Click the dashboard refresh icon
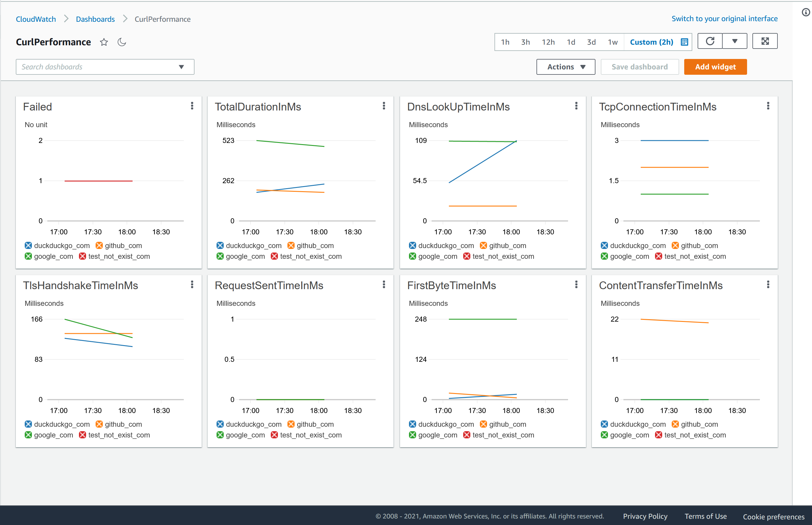Viewport: 812px width, 525px height. (710, 41)
